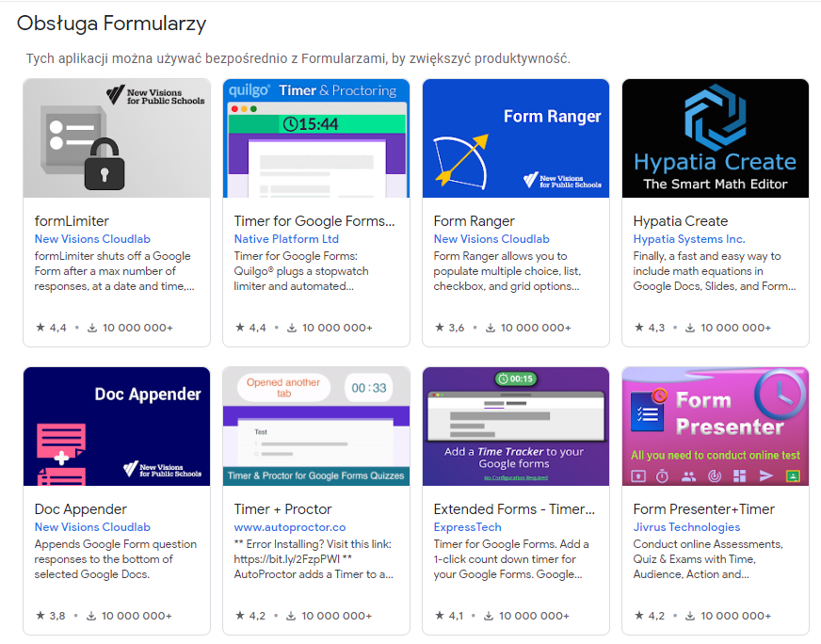Click the star rating icon on Timer + Proctor
Screen dimensions: 821x644
tap(240, 615)
